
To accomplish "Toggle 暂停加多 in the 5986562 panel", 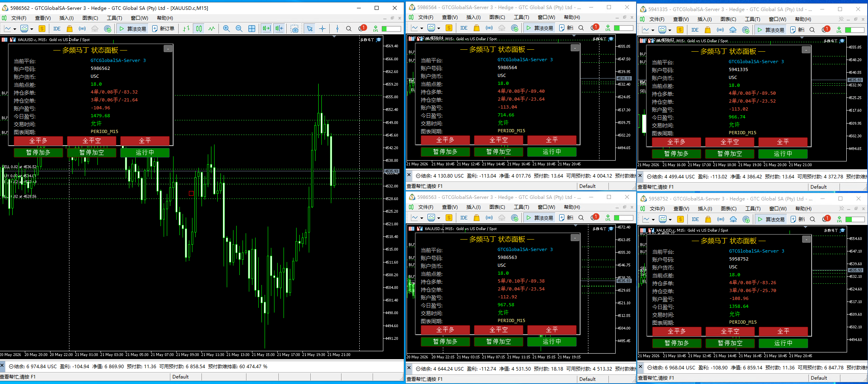I will 38,152.
